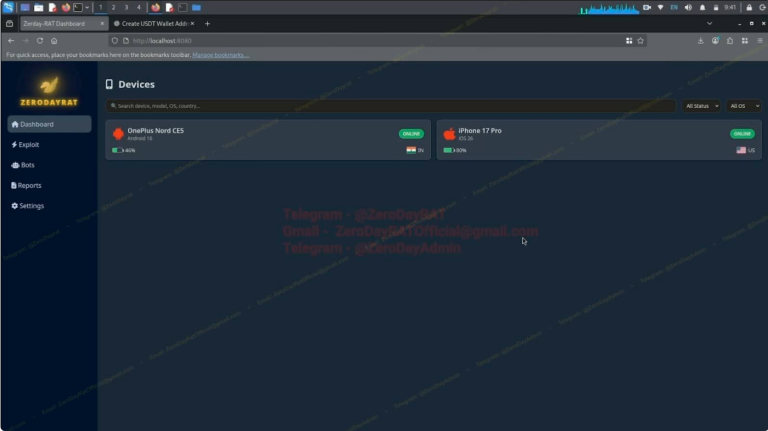The height and width of the screenshot is (431, 768).
Task: Open the notifications bell icon
Action: pyautogui.click(x=702, y=7)
